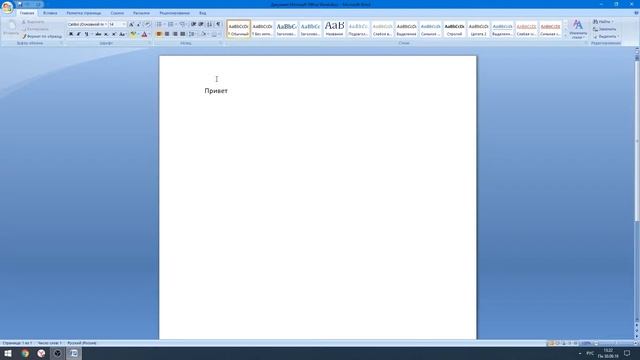The image size is (640, 360).
Task: Click the Sort icon
Action: pyautogui.click(x=209, y=24)
